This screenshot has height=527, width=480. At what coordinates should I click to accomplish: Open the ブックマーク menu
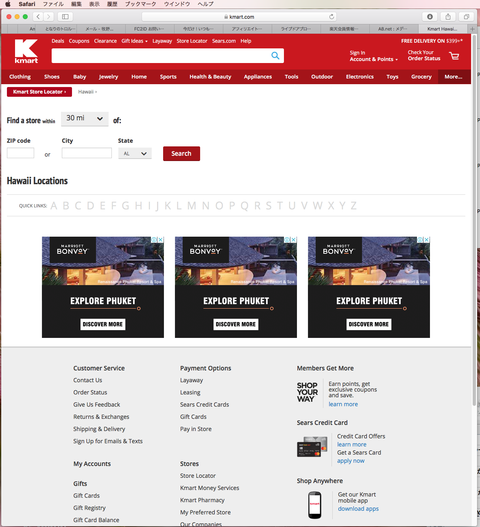point(141,4)
